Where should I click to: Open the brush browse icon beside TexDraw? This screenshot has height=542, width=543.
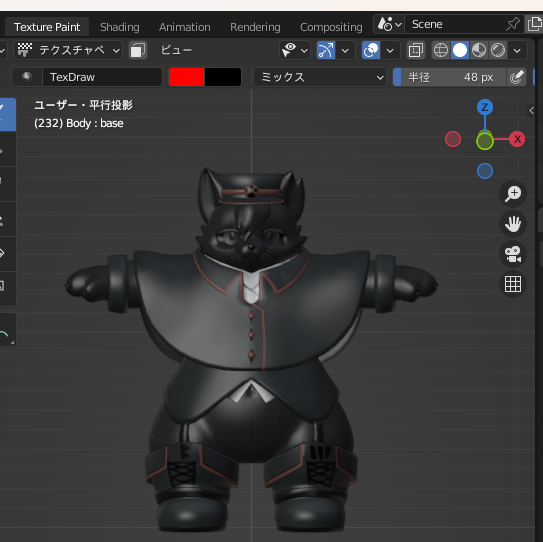pos(27,77)
